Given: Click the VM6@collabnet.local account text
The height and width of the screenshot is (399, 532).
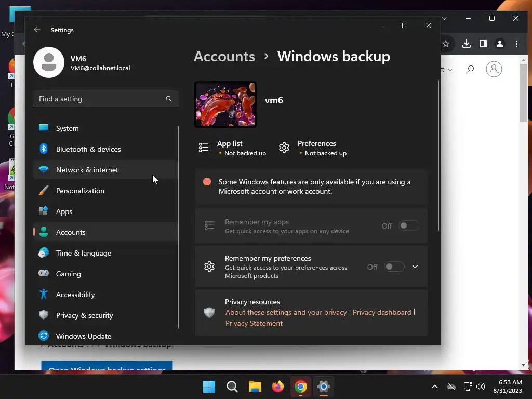Looking at the screenshot, I should [x=100, y=68].
